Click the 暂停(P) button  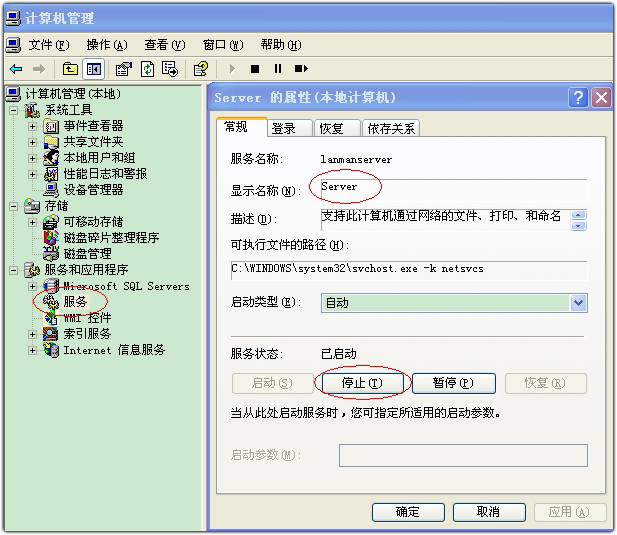[x=453, y=383]
